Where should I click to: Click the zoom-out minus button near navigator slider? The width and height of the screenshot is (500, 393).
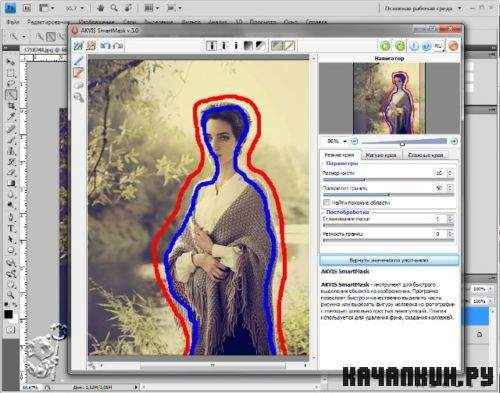pyautogui.click(x=355, y=141)
